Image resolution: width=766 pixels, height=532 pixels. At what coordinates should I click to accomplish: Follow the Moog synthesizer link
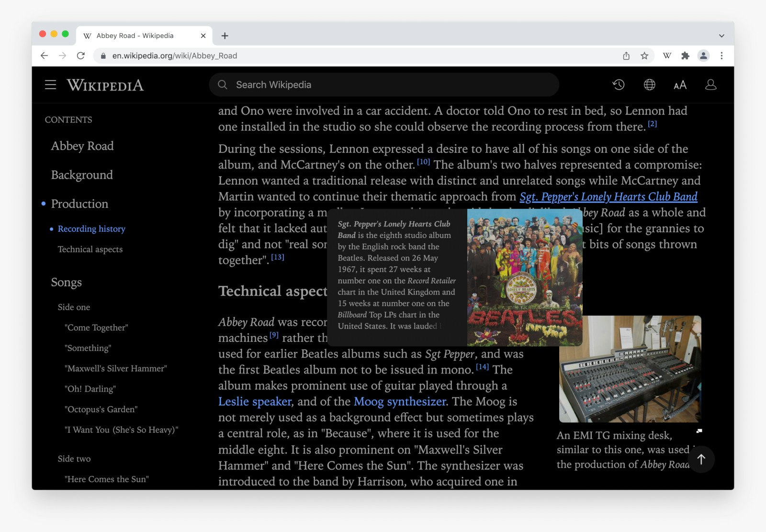tap(399, 402)
